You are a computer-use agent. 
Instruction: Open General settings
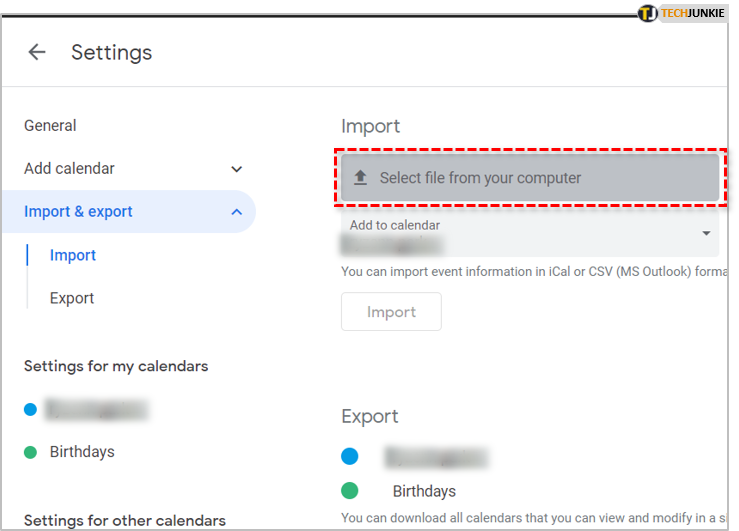(x=50, y=126)
